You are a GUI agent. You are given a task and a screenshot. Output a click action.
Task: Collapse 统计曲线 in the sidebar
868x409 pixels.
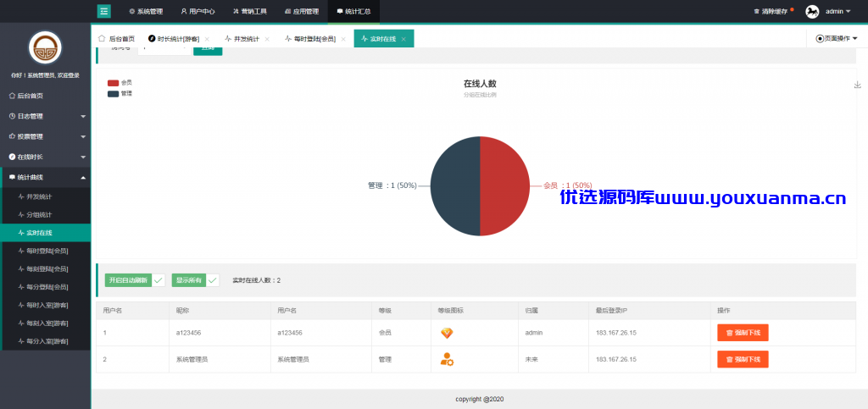pos(46,178)
